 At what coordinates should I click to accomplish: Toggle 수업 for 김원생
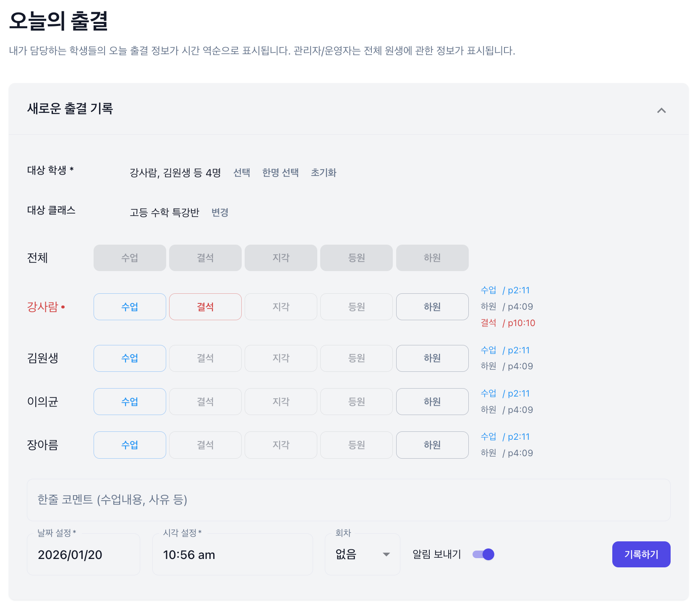pos(130,358)
